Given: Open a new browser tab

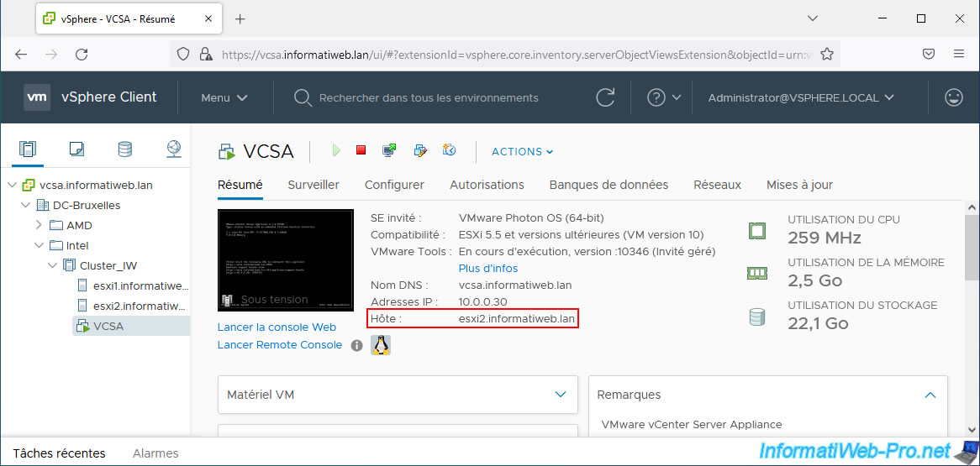Looking at the screenshot, I should [x=240, y=18].
